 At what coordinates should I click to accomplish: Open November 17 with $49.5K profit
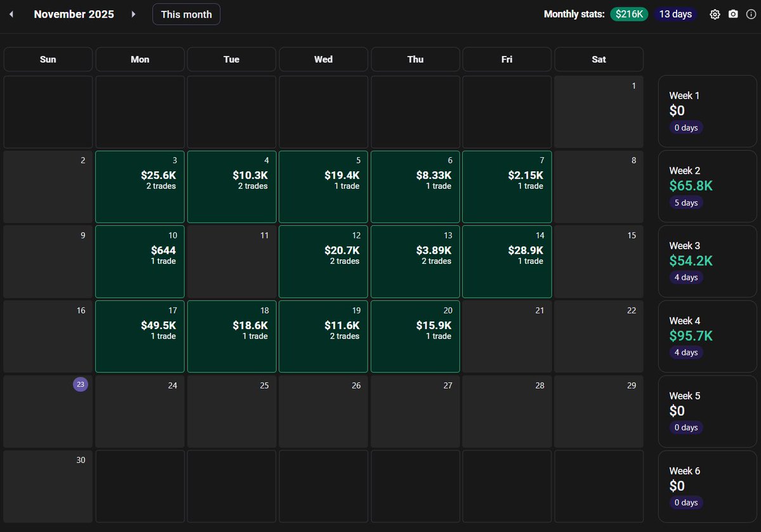[x=140, y=336]
